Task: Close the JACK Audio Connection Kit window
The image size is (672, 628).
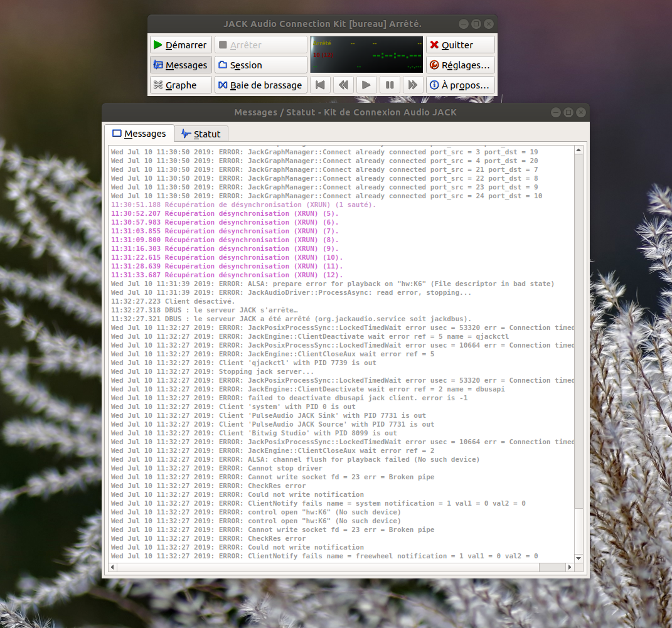Action: click(x=489, y=24)
